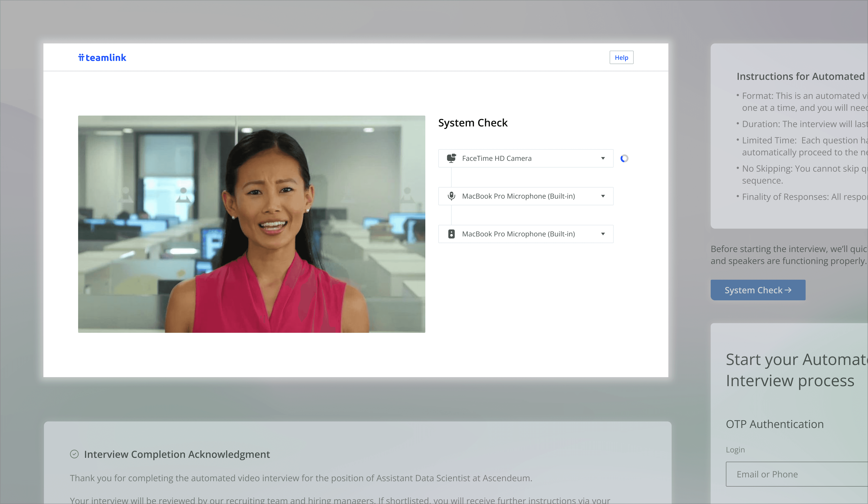Click the microphone icon in the second device row
This screenshot has height=504, width=868.
click(x=451, y=196)
